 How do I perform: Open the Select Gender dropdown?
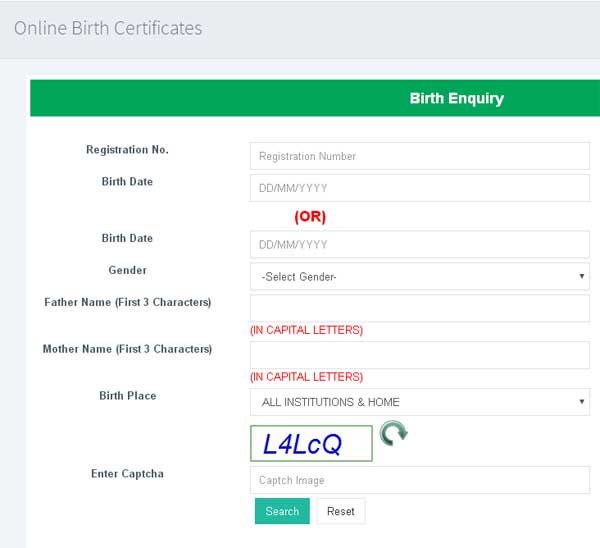pyautogui.click(x=420, y=276)
